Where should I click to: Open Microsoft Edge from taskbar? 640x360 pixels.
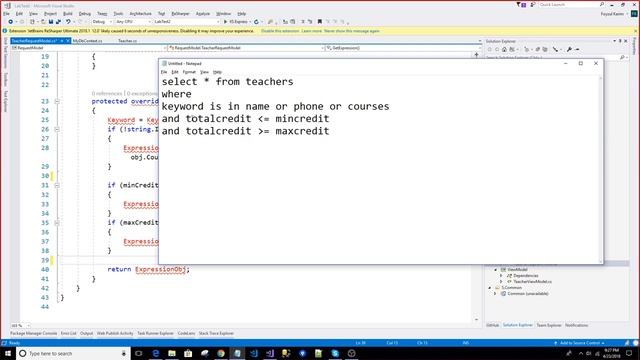coord(156,353)
